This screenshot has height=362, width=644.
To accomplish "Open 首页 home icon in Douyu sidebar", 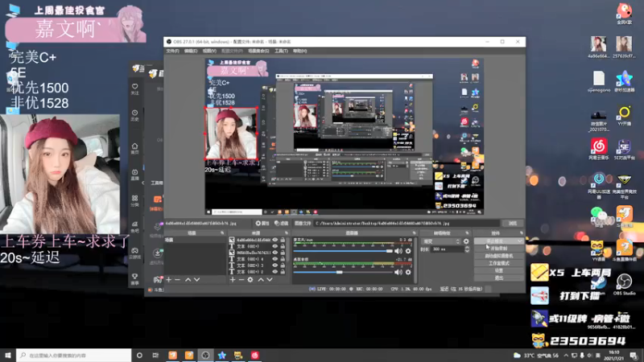I will (134, 148).
